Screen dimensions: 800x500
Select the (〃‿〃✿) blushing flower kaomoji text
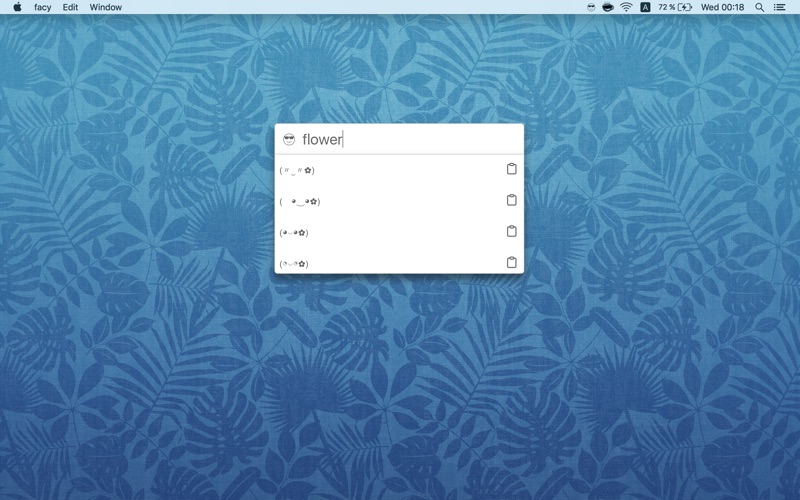coord(297,170)
